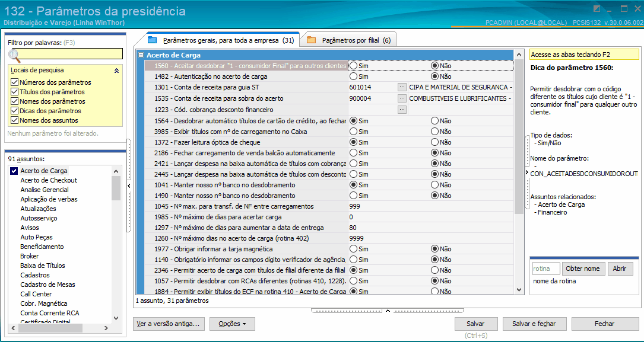Click left panel collapse arrow splitter
This screenshot has height=342, width=644.
pyautogui.click(x=129, y=186)
